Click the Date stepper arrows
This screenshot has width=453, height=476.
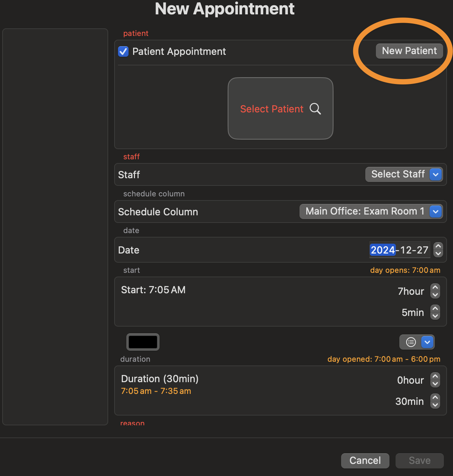pyautogui.click(x=438, y=250)
